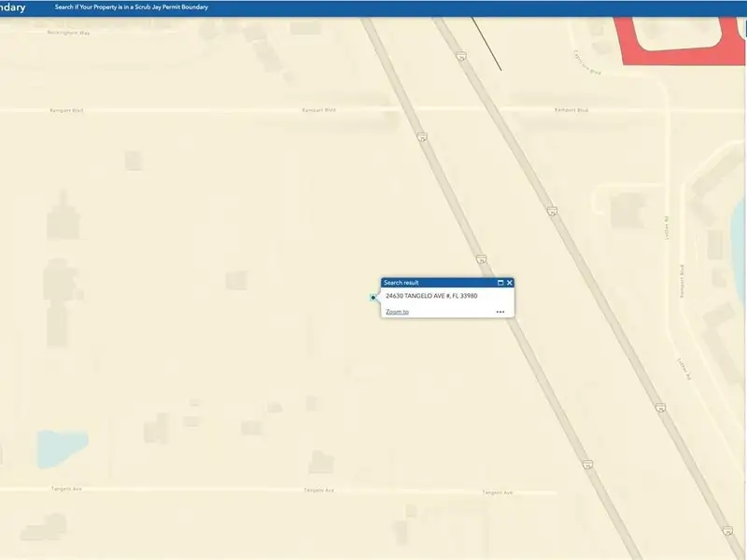Screen dimensions: 747x560
Task: Click highway shield just below Rampart Blvd
Action: [422, 137]
